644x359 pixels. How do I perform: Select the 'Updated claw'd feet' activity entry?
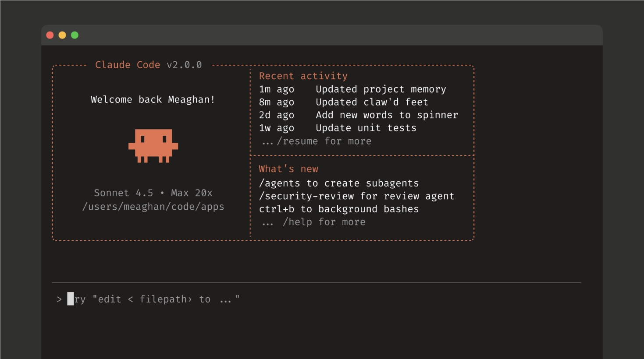[371, 102]
